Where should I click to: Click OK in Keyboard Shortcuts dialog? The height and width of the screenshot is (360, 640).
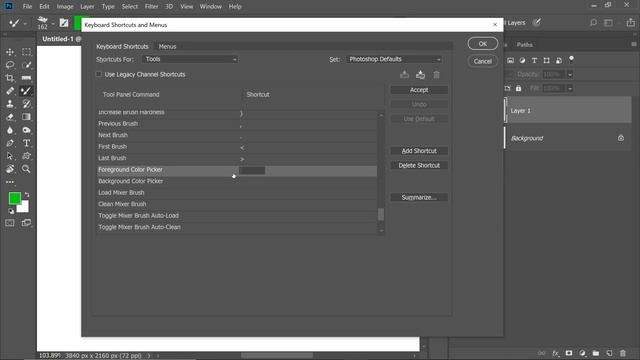coord(482,44)
